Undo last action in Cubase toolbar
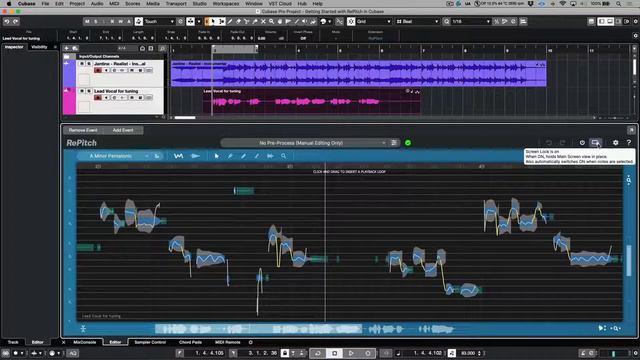This screenshot has height=360, width=640. point(7,21)
